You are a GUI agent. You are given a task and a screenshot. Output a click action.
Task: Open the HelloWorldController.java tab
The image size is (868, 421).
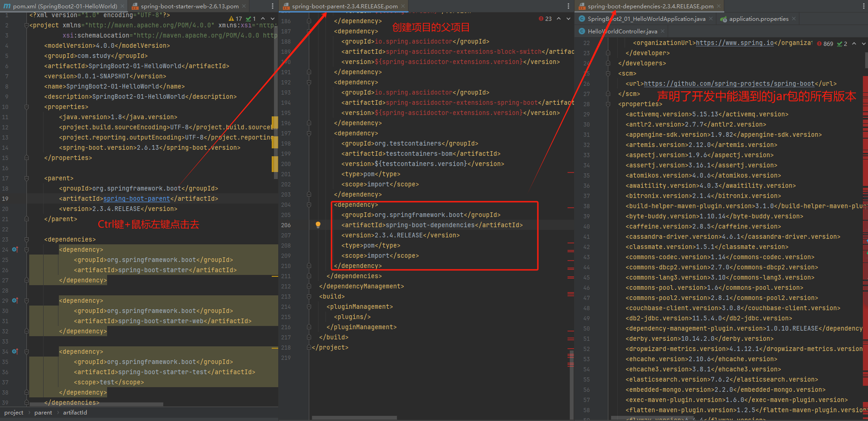point(622,31)
